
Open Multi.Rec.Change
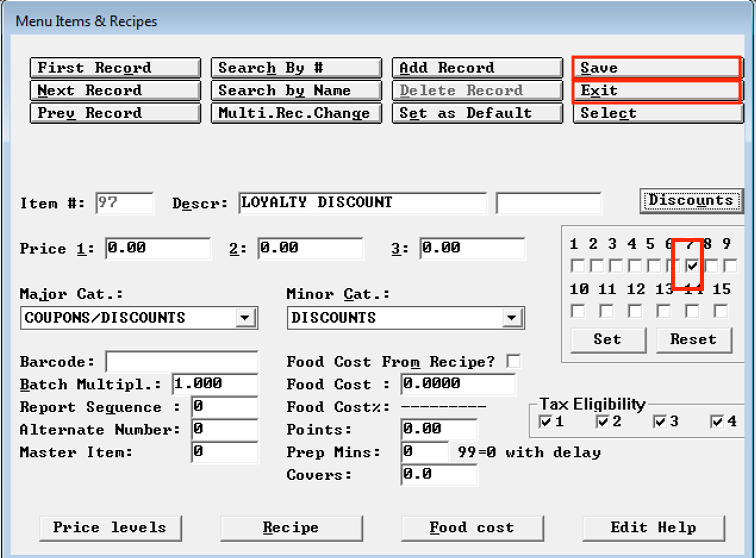[297, 113]
